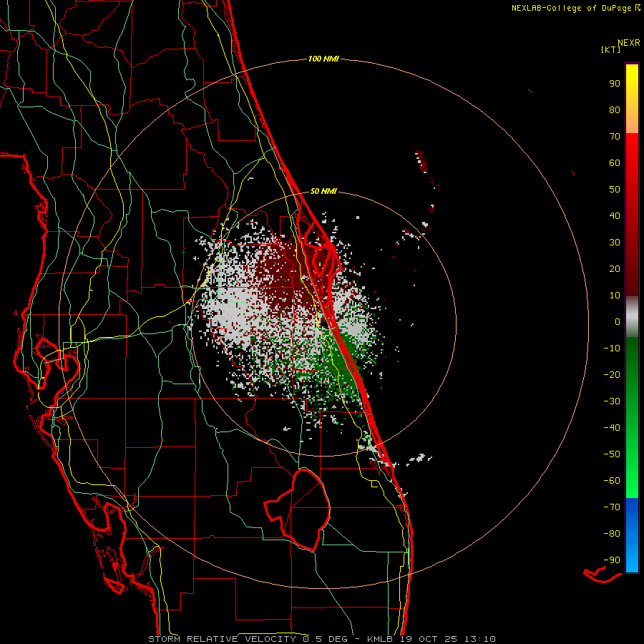Click the [KT] units label
The image size is (644, 644).
click(611, 49)
